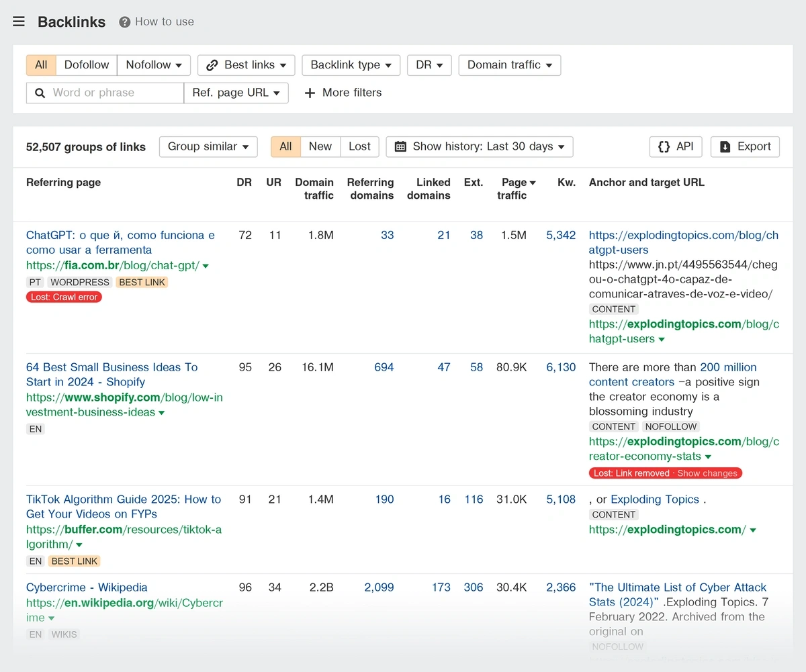Viewport: 806px width, 672px height.
Task: Click the braces icon on API button
Action: [x=664, y=146]
